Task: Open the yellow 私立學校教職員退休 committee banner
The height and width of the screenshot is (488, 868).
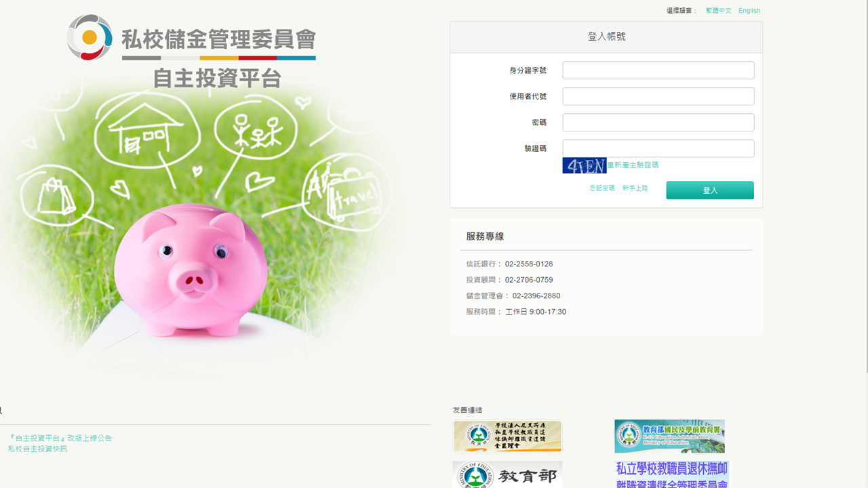Action: [x=507, y=436]
